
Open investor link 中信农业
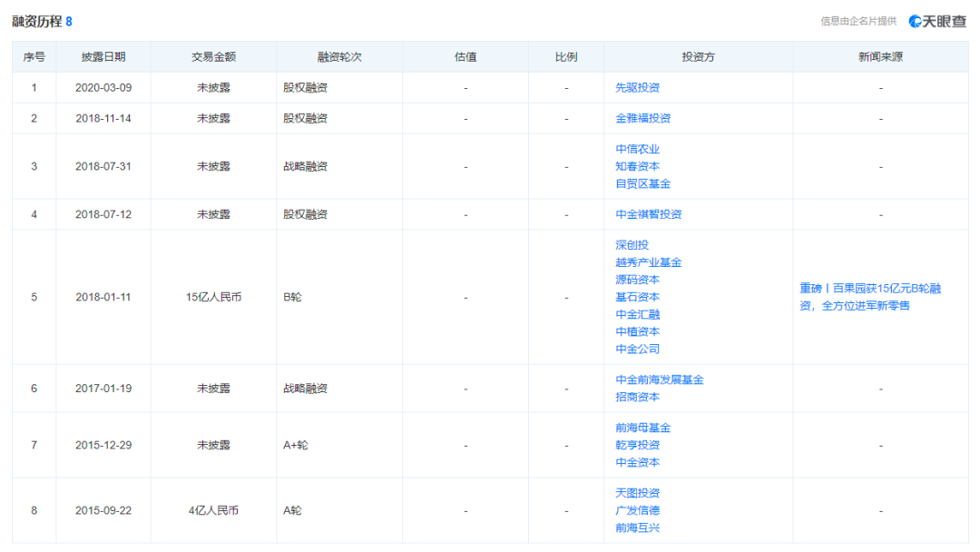[638, 149]
